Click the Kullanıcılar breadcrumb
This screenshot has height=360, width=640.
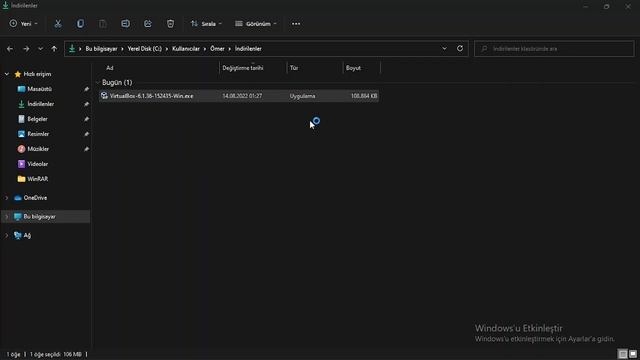point(186,49)
